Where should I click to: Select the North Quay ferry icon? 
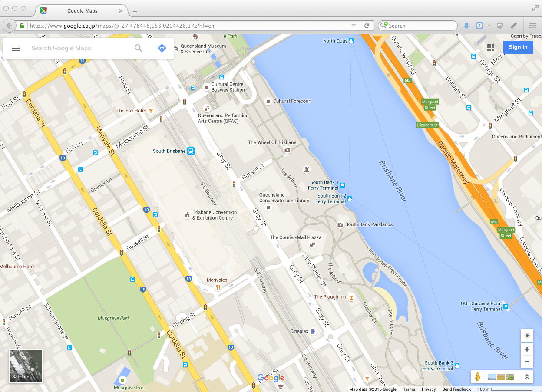[x=351, y=40]
